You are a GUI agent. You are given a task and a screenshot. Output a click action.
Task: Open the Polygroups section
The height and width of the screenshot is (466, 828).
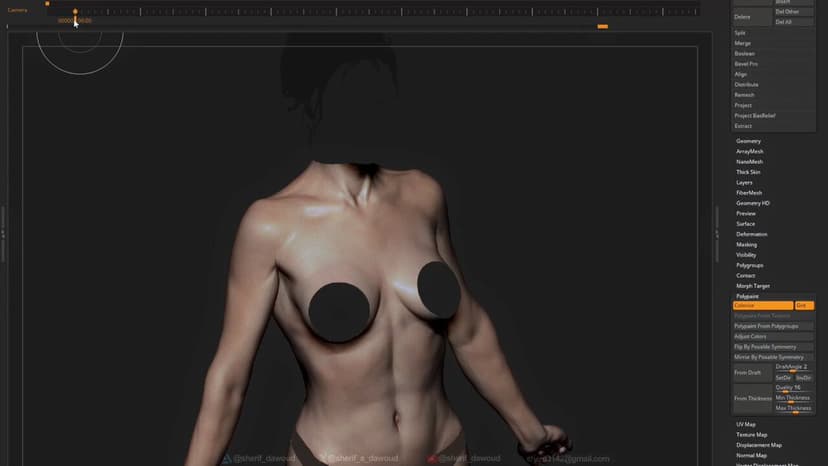point(750,266)
